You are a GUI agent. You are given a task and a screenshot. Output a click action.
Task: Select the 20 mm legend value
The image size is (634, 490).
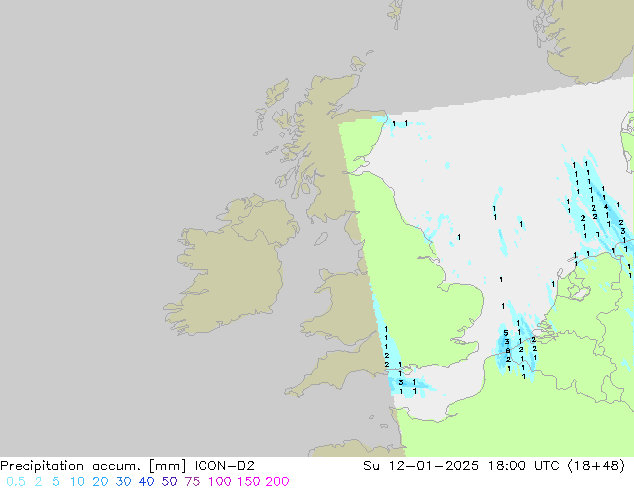click(x=100, y=482)
